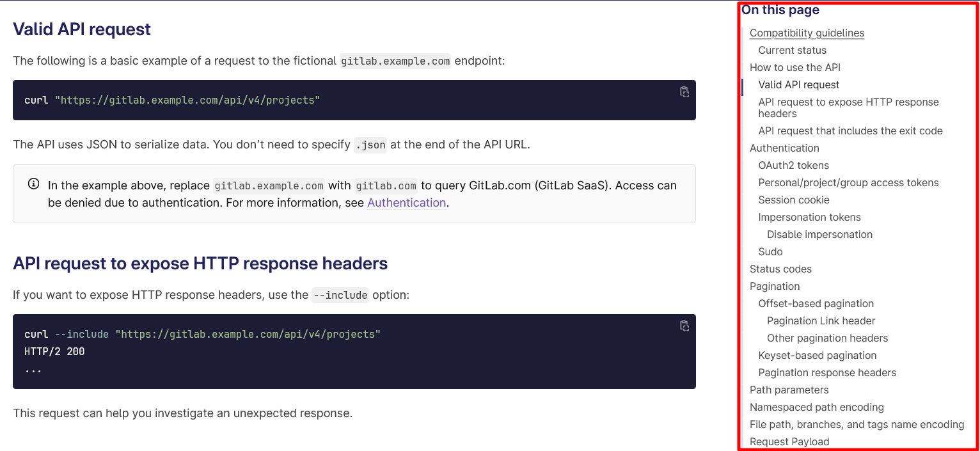Viewport: 980px width, 451px height.
Task: Open the Namespaced path encoding link
Action: [817, 407]
